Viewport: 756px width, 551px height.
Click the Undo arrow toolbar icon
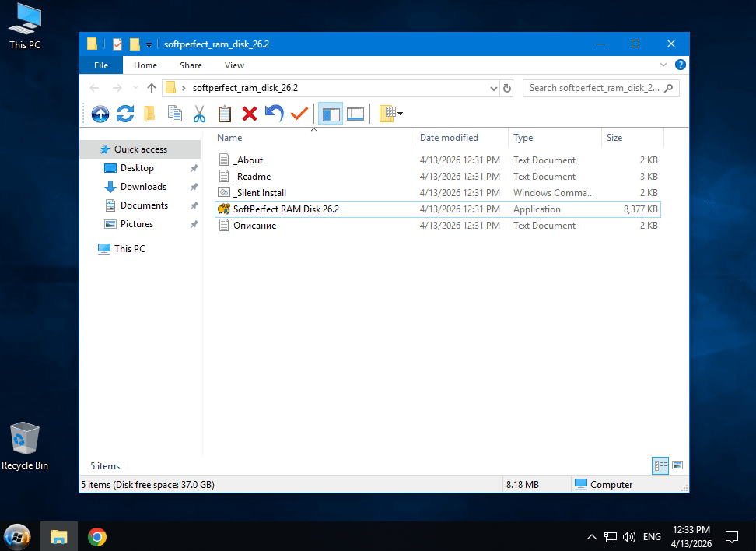pos(274,114)
